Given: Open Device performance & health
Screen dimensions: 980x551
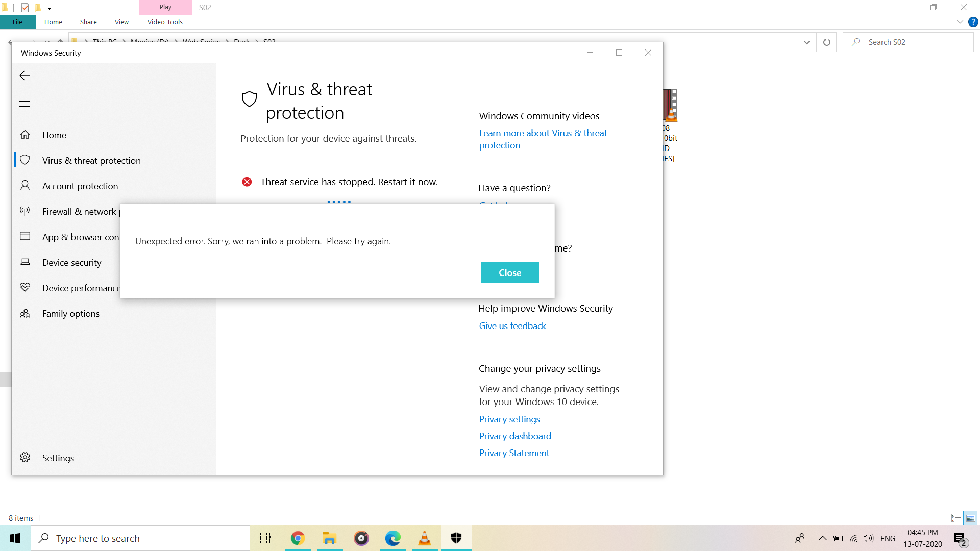Looking at the screenshot, I should click(x=81, y=288).
